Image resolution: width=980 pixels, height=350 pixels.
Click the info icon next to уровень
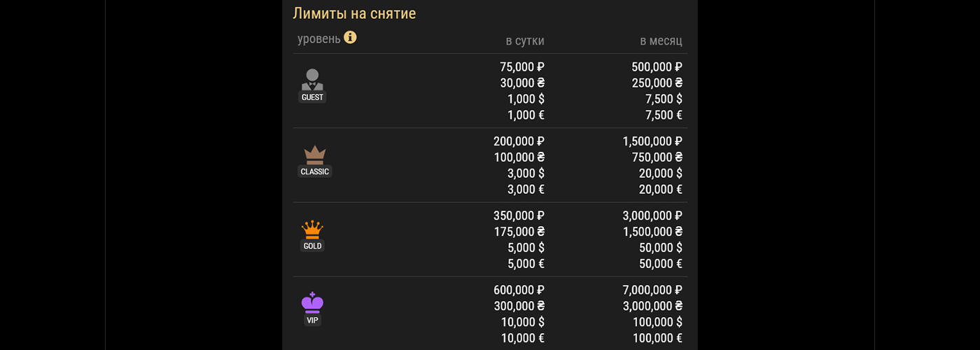(350, 38)
